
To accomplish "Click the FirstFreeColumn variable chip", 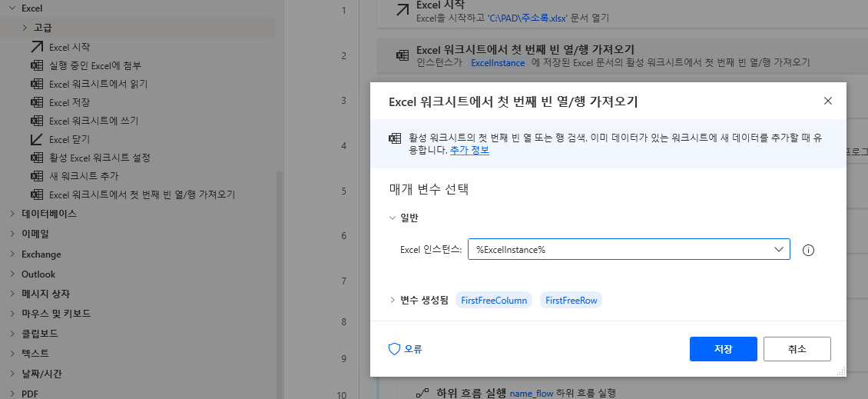I will 494,301.
